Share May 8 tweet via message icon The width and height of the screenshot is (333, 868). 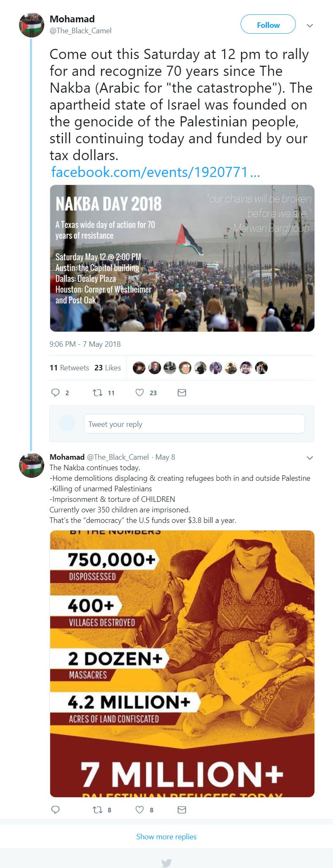(x=182, y=809)
